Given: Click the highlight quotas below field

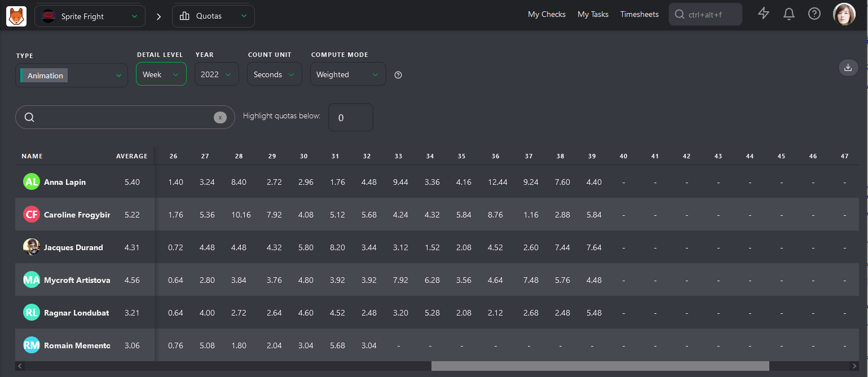Looking at the screenshot, I should [351, 117].
